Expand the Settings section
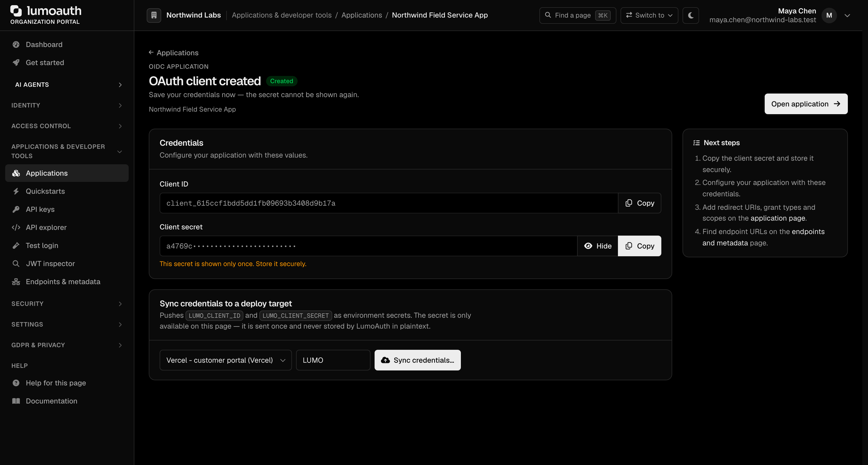868x465 pixels. 67,324
